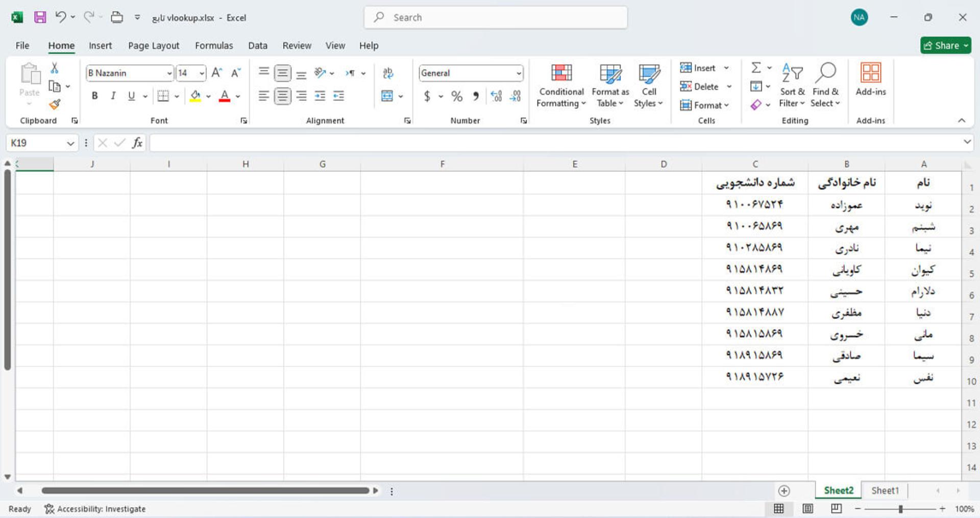Open the Add-ins icon

click(x=871, y=79)
